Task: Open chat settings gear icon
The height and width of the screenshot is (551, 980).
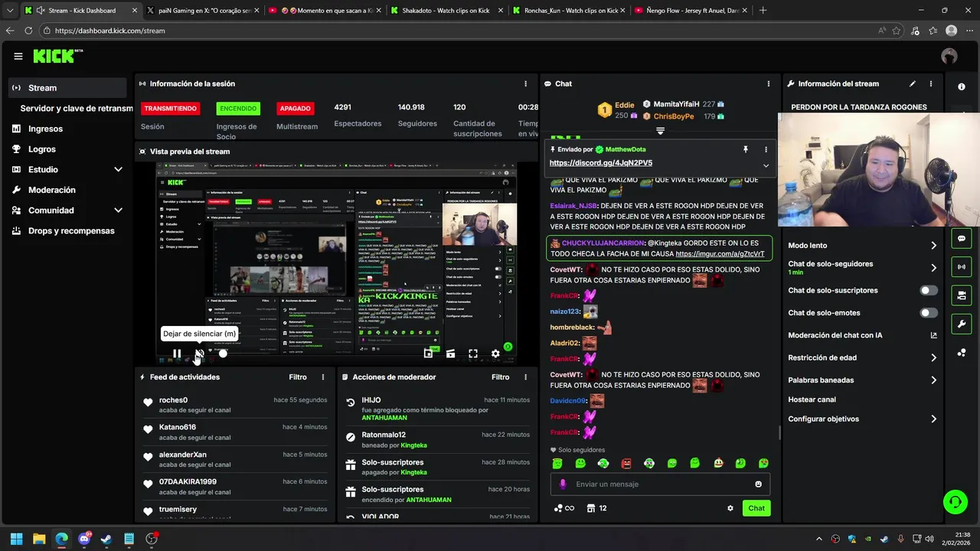Action: [730, 508]
